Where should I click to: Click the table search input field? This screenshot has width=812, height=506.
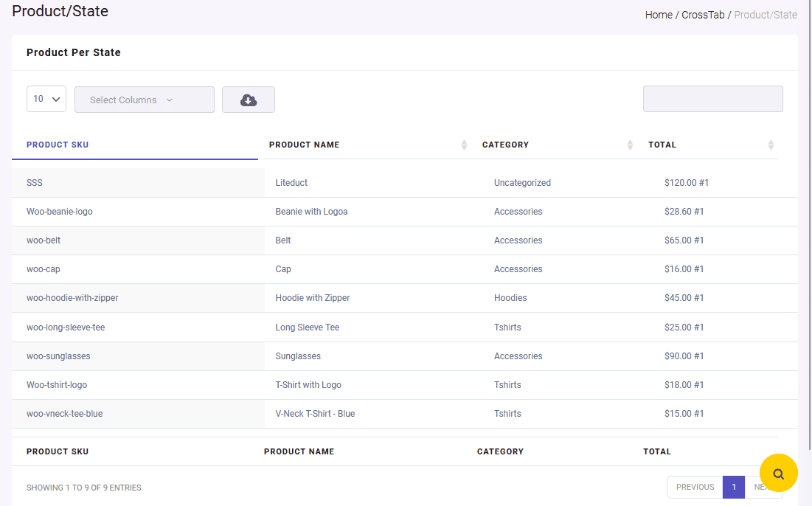coord(712,99)
